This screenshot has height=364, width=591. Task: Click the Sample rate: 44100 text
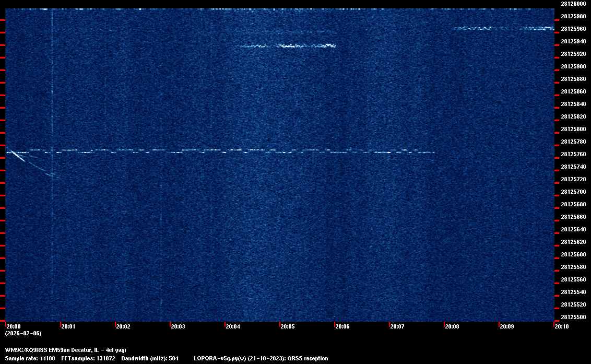tap(29, 358)
